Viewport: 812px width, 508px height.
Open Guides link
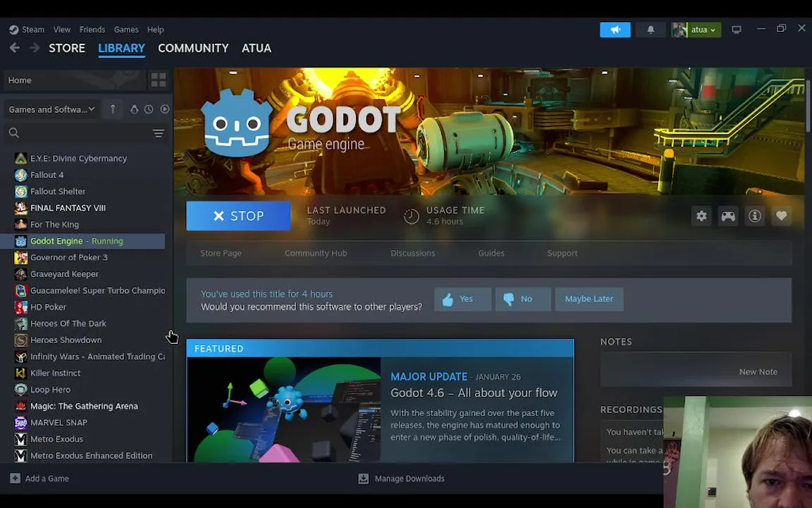pos(491,253)
